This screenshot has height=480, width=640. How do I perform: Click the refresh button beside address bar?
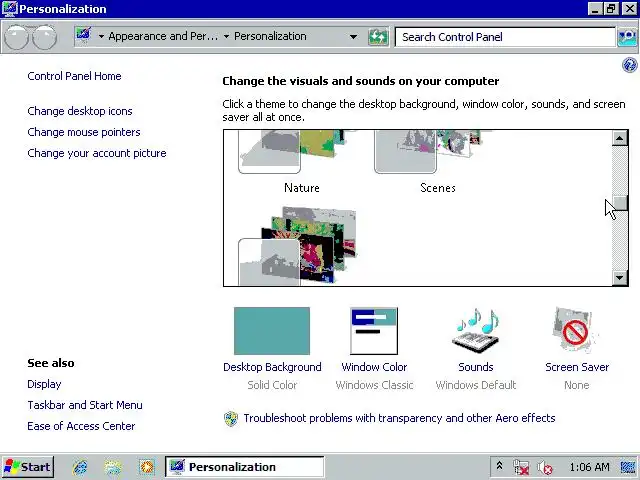point(378,37)
